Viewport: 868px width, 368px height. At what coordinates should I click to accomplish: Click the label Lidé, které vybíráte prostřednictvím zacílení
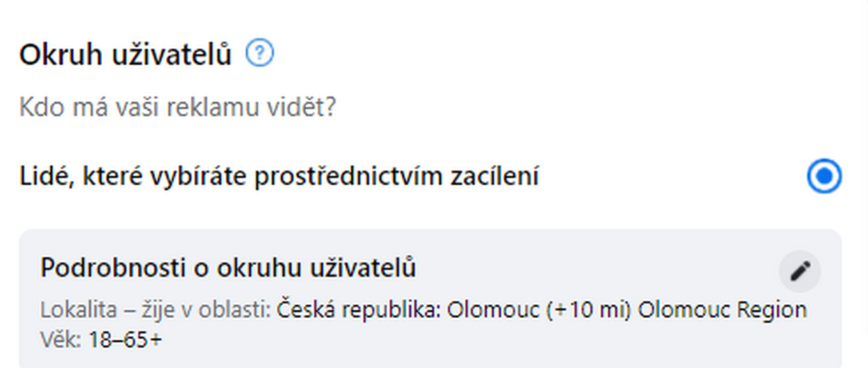pos(279,177)
